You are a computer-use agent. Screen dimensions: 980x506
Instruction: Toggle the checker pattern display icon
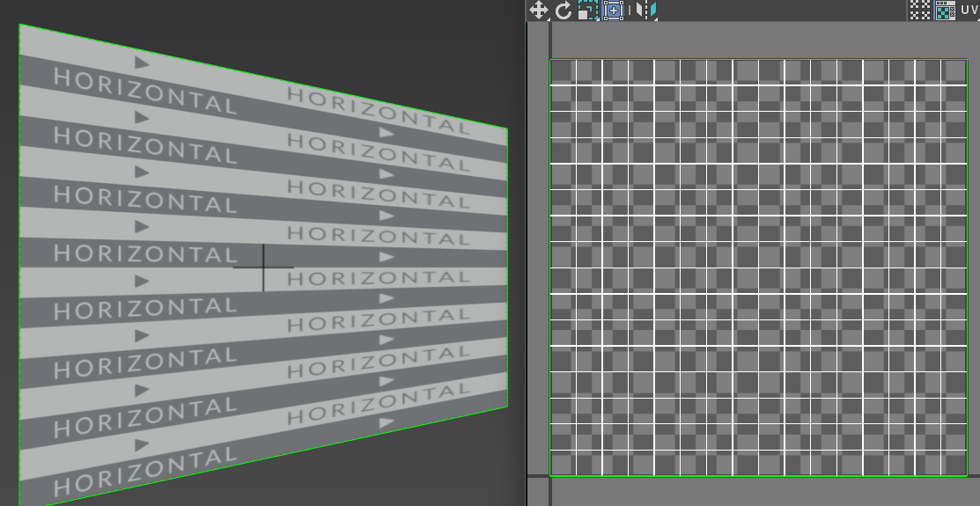[x=920, y=10]
